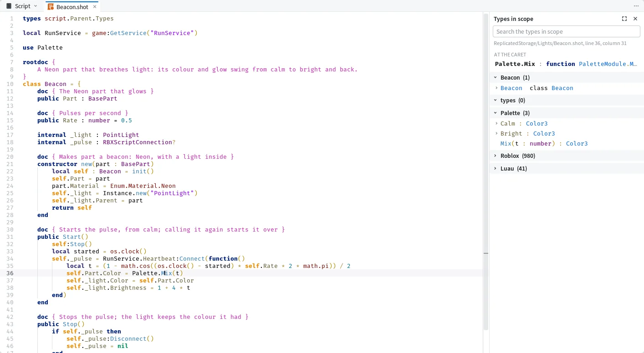Screen dimensions: 644x353
Task: Click 'self:Stop()' on line 32
Action: point(72,244)
